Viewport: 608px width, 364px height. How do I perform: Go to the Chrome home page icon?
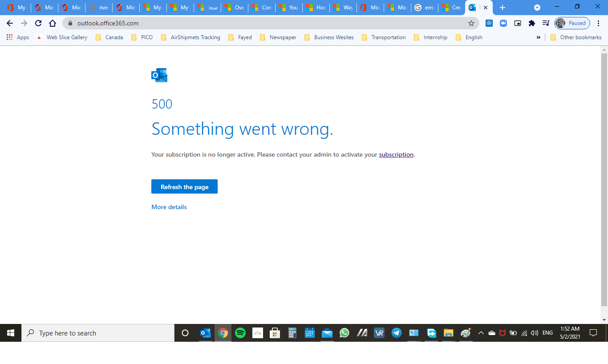[x=53, y=23]
